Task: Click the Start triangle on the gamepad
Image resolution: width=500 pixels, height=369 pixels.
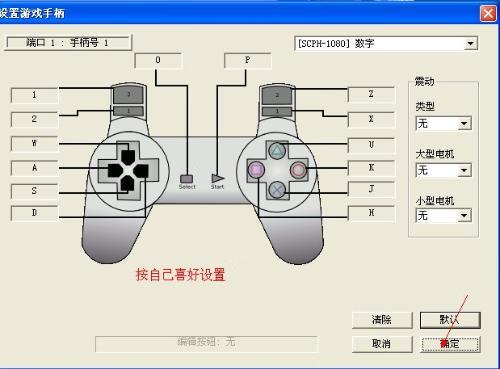Action: point(217,179)
